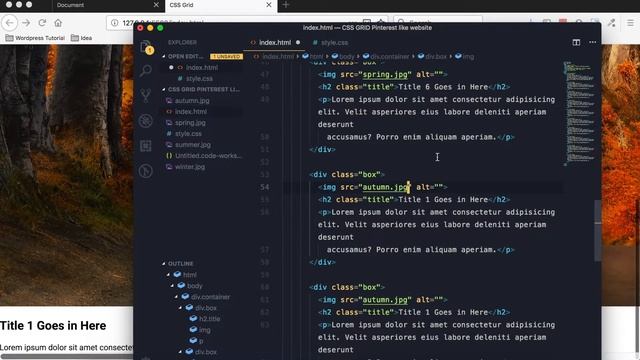Image resolution: width=640 pixels, height=360 pixels.
Task: Collapse the html node in Outline
Action: pos(169,275)
